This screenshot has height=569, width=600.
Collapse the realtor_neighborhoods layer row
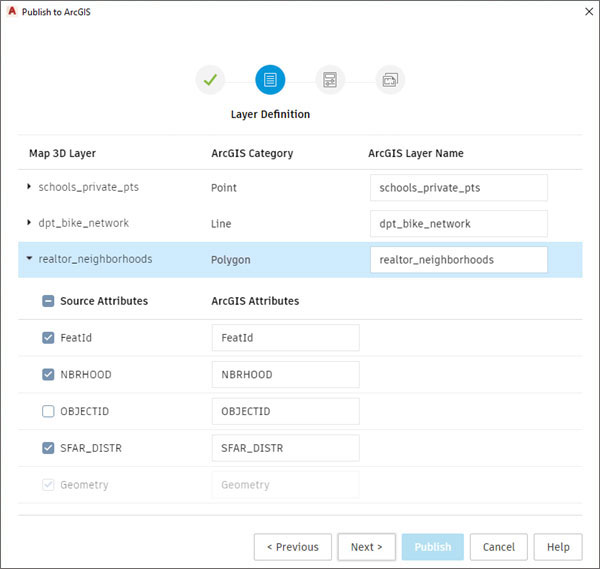(x=29, y=259)
